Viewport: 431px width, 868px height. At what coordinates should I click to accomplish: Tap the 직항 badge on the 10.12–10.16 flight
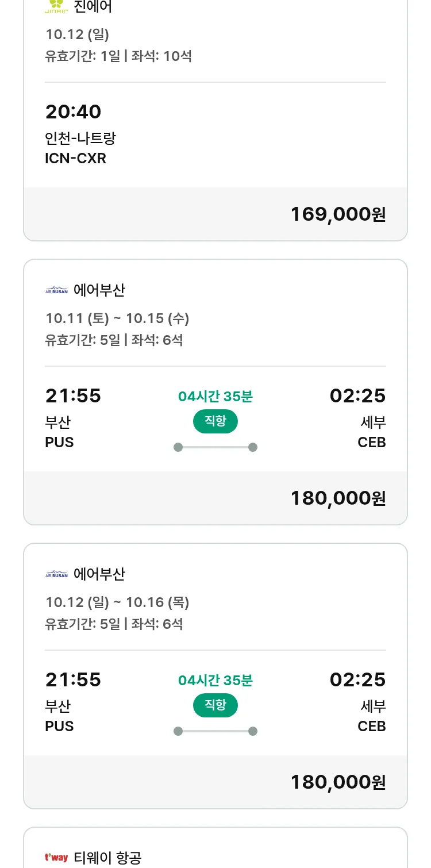(215, 705)
